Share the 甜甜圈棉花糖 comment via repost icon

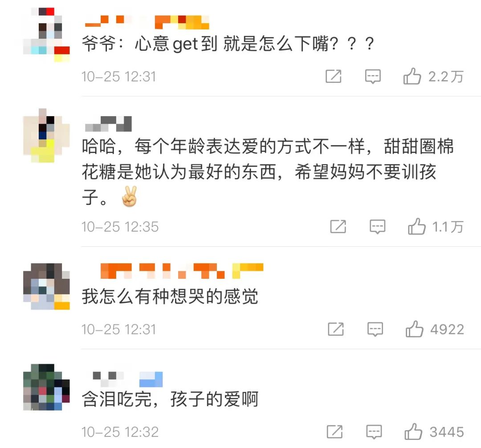(x=338, y=227)
